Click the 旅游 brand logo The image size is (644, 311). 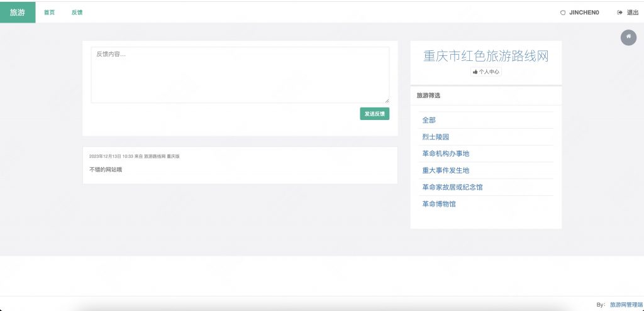tap(18, 12)
